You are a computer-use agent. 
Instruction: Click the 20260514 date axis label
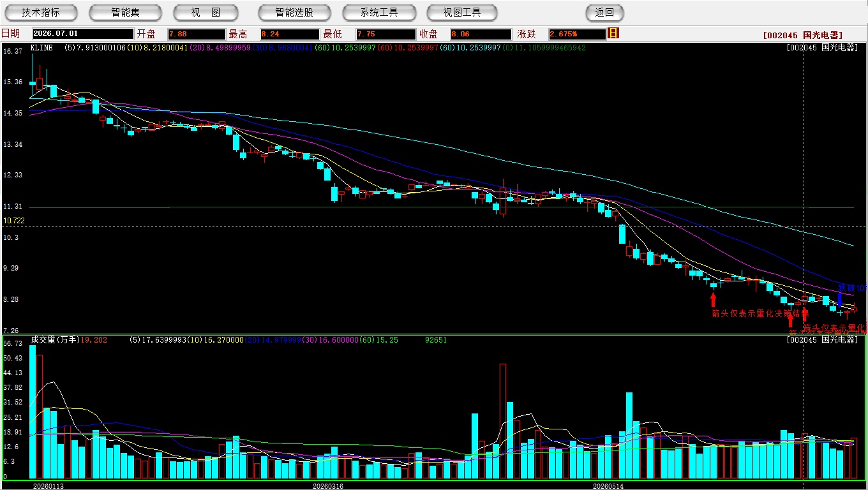point(608,486)
